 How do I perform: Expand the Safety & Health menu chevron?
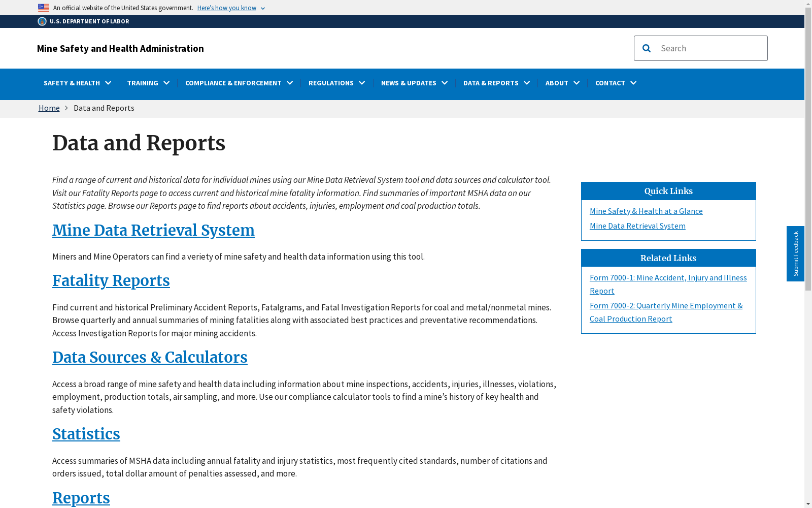click(108, 83)
